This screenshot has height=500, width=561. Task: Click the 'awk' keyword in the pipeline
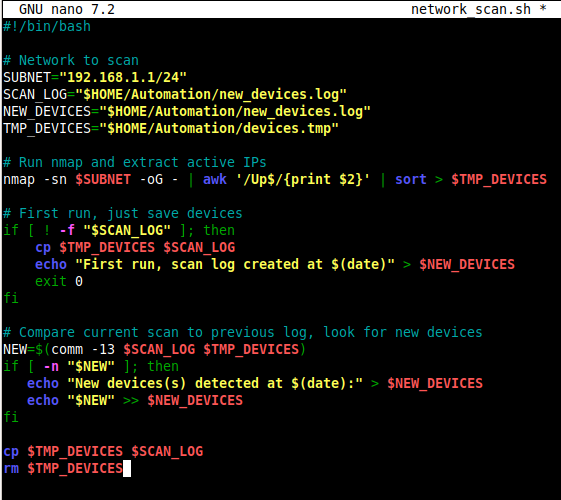click(x=215, y=179)
